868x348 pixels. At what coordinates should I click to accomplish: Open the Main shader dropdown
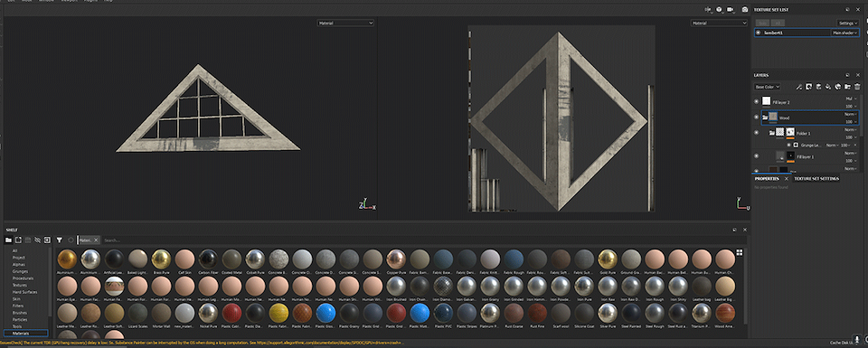(845, 33)
